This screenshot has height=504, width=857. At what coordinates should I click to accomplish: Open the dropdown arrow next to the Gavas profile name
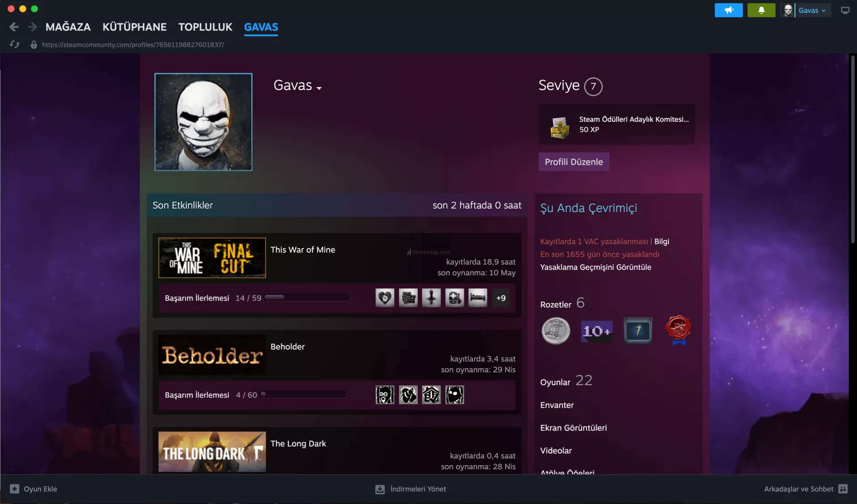click(319, 88)
